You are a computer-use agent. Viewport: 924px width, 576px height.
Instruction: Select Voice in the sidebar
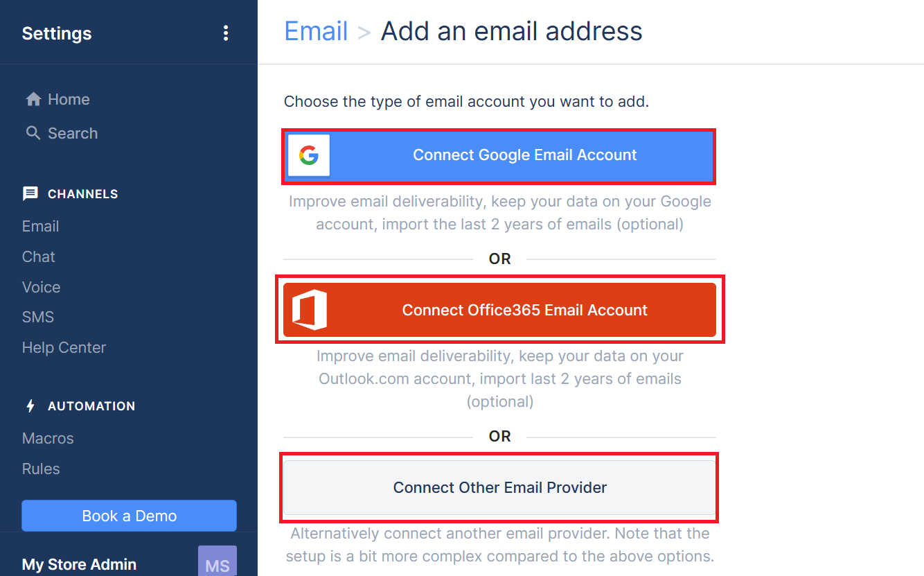click(x=42, y=287)
